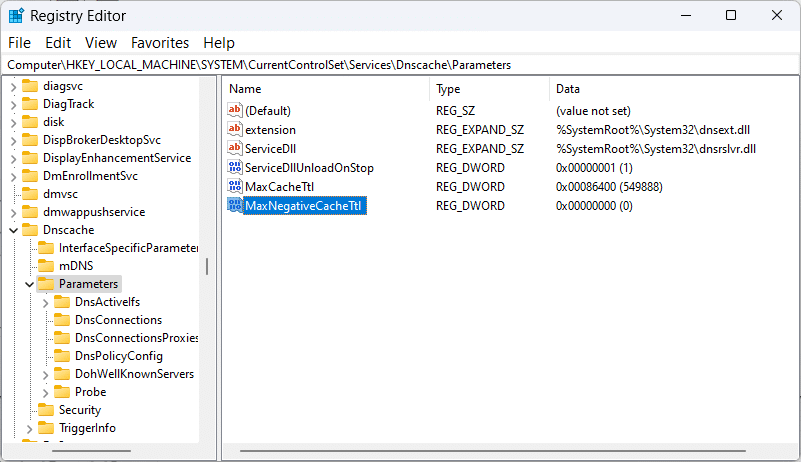Sort values by the Data column header
The image size is (801, 462).
pyautogui.click(x=674, y=89)
